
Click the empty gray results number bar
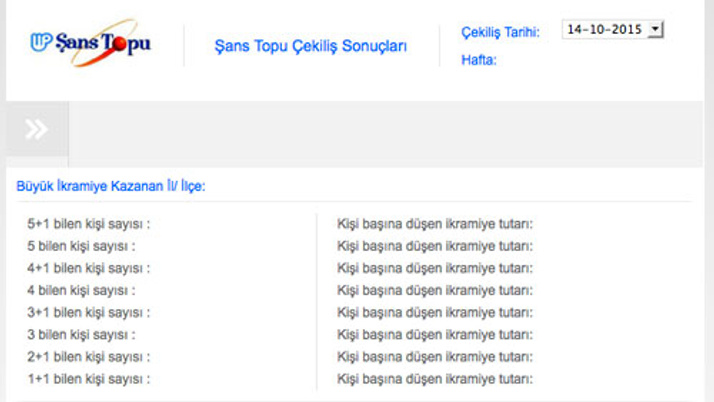386,134
